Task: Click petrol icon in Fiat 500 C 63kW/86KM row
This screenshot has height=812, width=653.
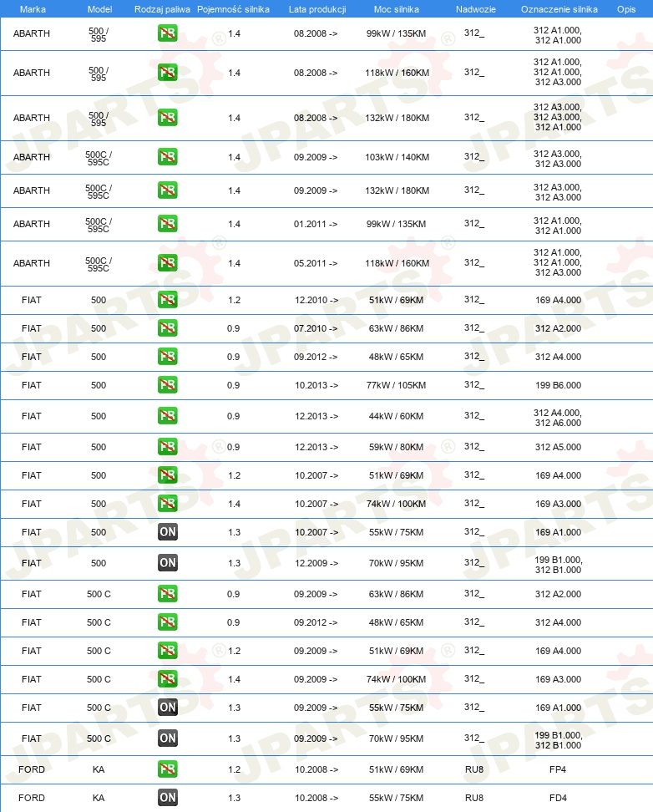Action: coord(167,594)
